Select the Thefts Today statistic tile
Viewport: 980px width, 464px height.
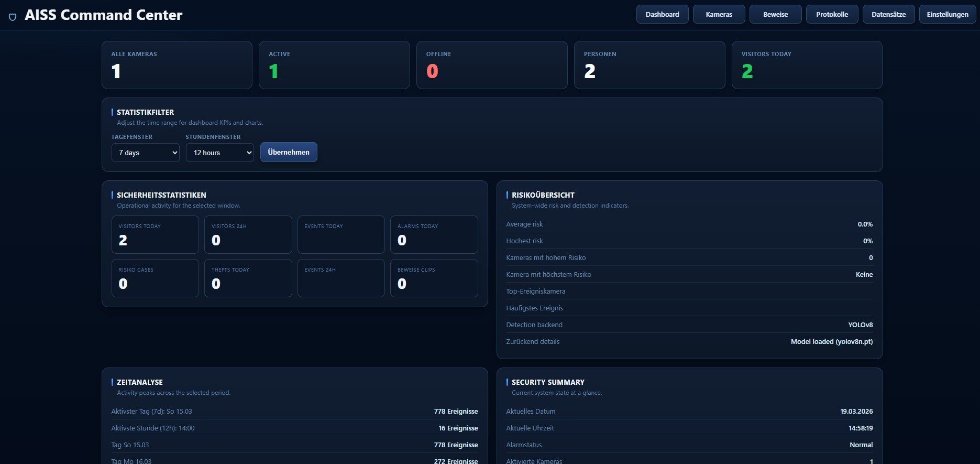pos(248,278)
